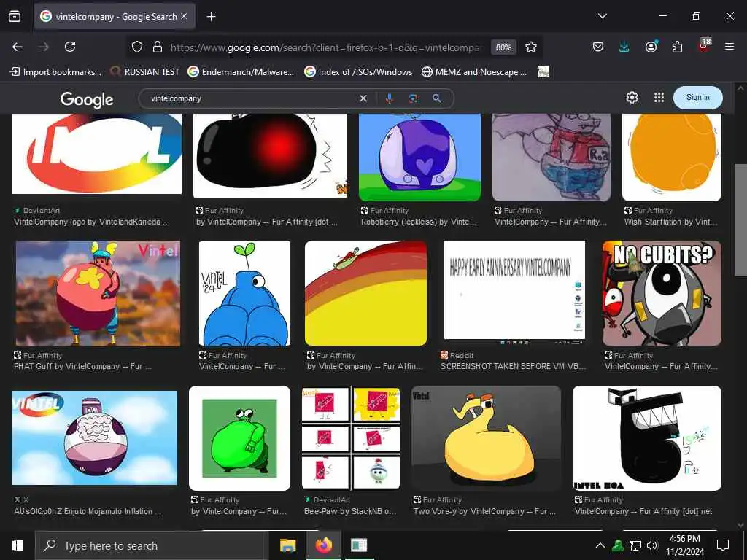Click AUsOlQp0nZ Enjuto Mojamuto Inflation caption
The width and height of the screenshot is (747, 560).
click(88, 511)
